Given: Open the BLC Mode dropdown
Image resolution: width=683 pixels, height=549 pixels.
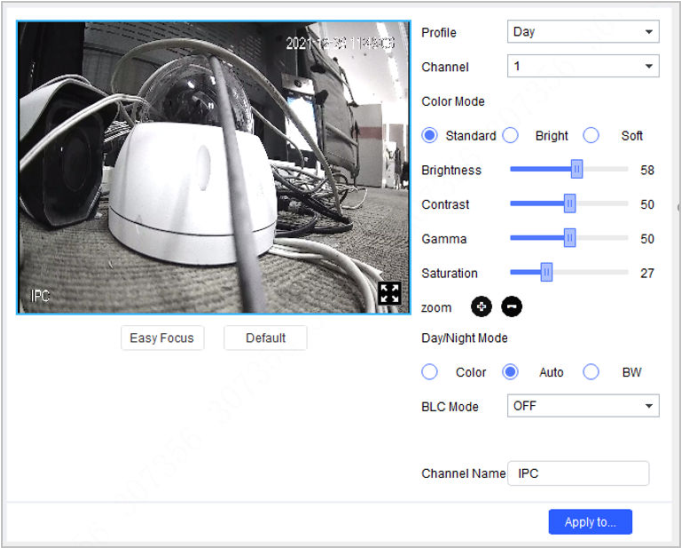Looking at the screenshot, I should point(583,406).
